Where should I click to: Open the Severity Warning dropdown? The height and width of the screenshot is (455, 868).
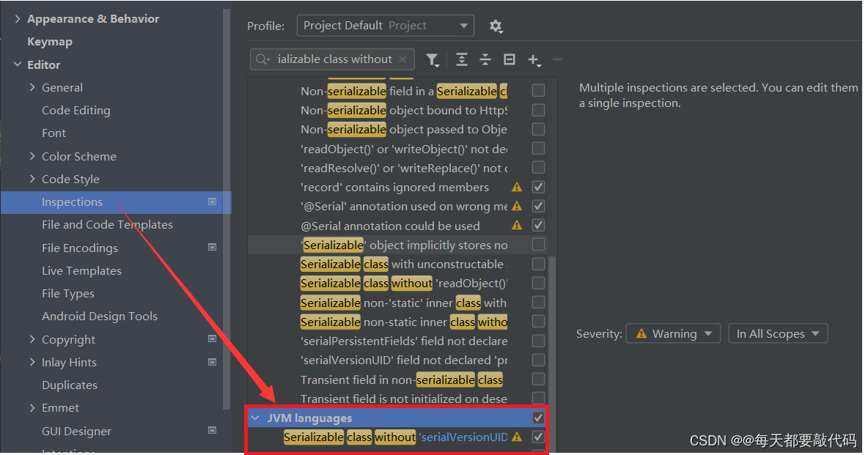(x=673, y=334)
